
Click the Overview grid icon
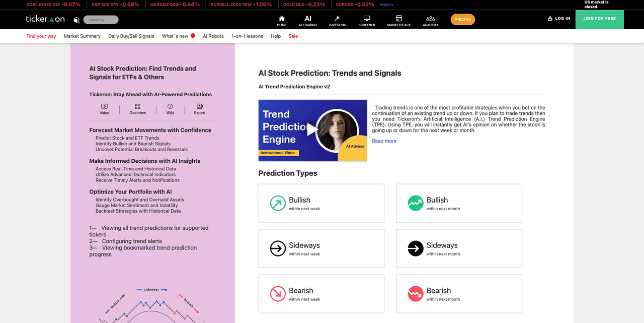tap(137, 106)
